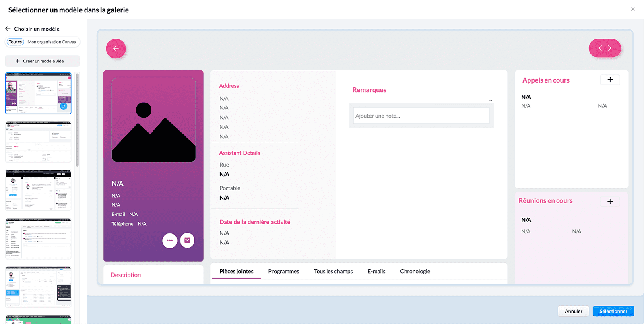Click the Annuler button
This screenshot has width=644, height=324.
574,311
